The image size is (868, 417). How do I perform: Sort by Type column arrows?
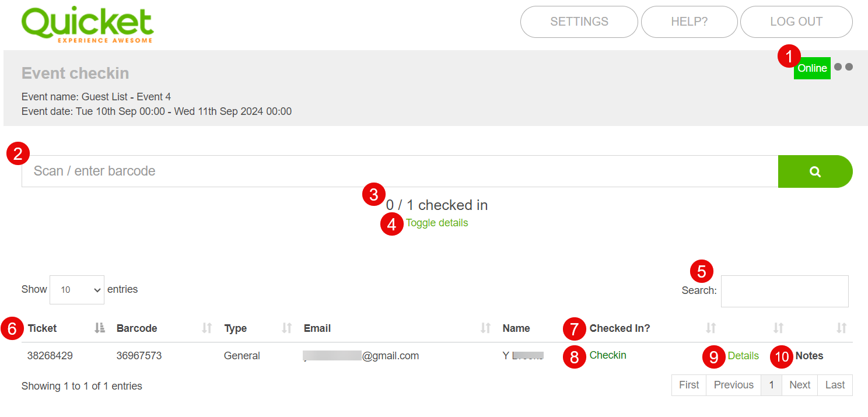click(x=286, y=328)
